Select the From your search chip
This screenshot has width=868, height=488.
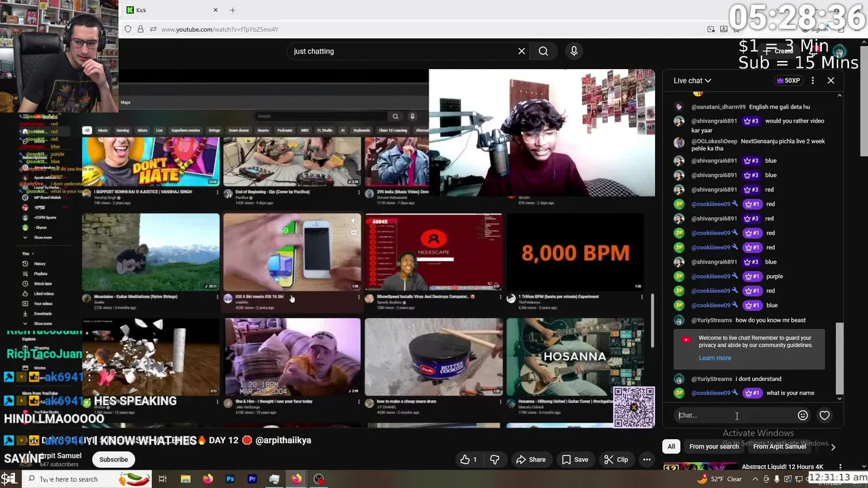[x=713, y=447]
